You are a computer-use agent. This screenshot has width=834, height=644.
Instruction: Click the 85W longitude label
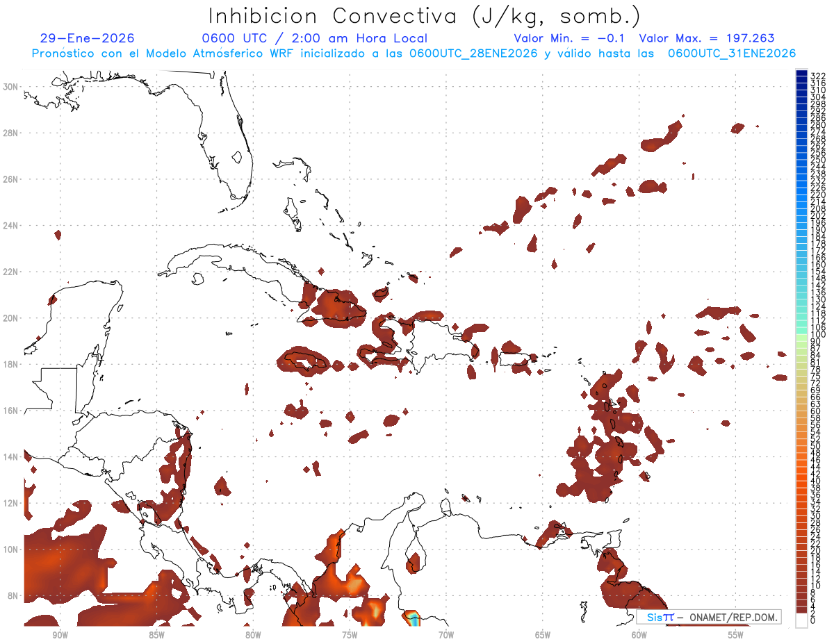click(x=156, y=635)
